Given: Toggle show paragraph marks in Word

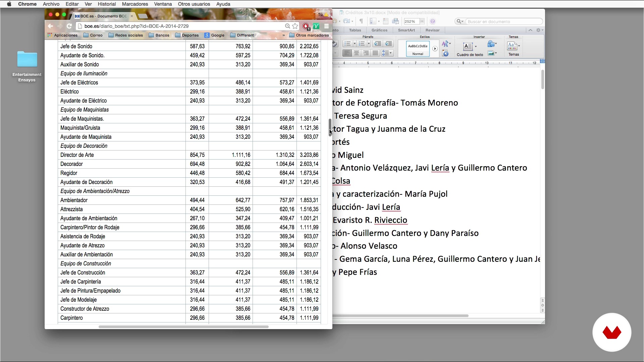Looking at the screenshot, I should (x=361, y=21).
